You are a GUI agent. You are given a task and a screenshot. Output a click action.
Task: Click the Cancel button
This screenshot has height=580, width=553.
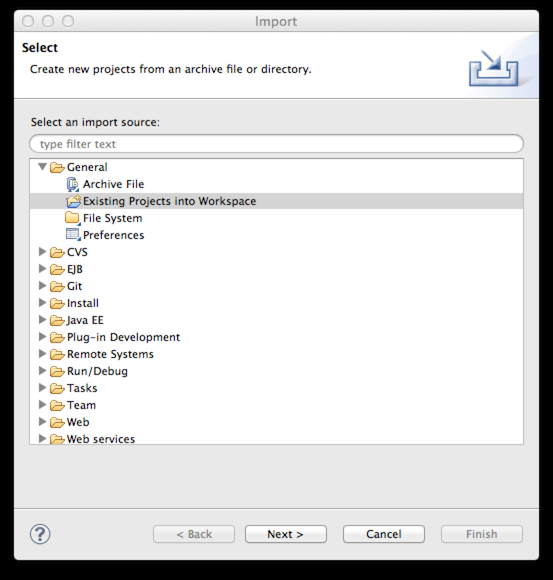point(384,534)
